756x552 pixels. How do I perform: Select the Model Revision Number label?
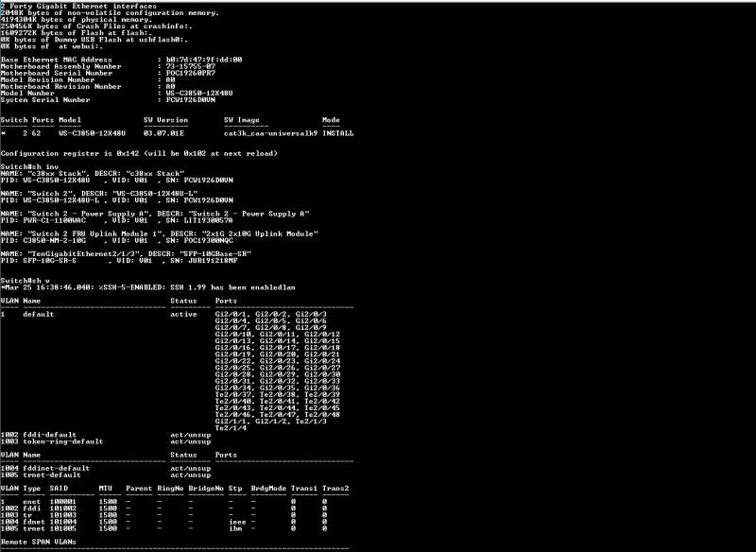48,80
